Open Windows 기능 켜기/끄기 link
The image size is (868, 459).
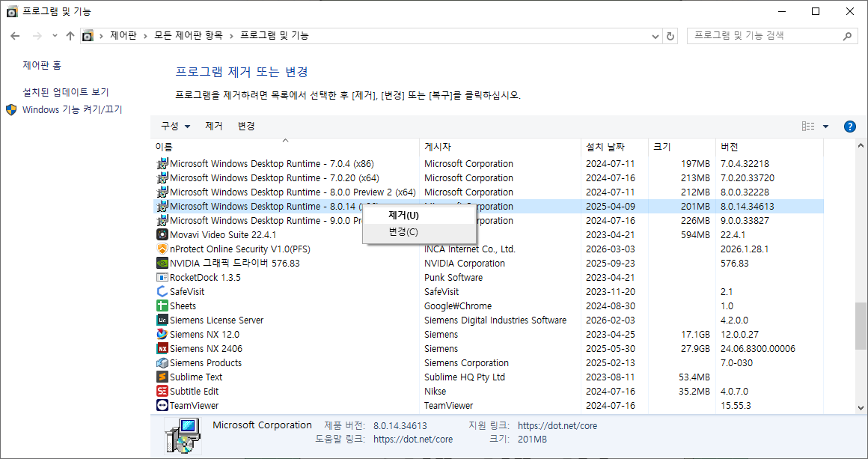click(72, 109)
